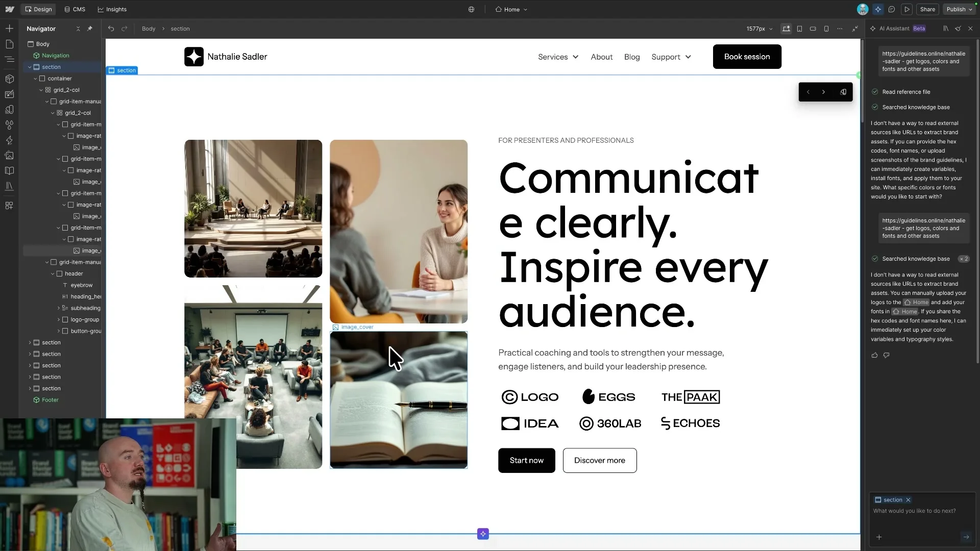
Task: Switch to the Insights tab
Action: 112,9
